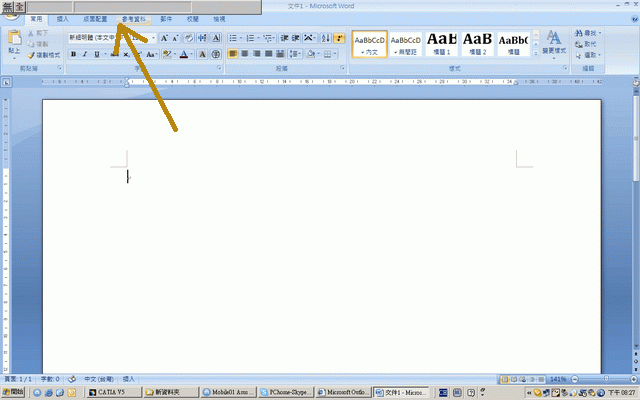Click the Sort A-Z icon

click(x=325, y=38)
